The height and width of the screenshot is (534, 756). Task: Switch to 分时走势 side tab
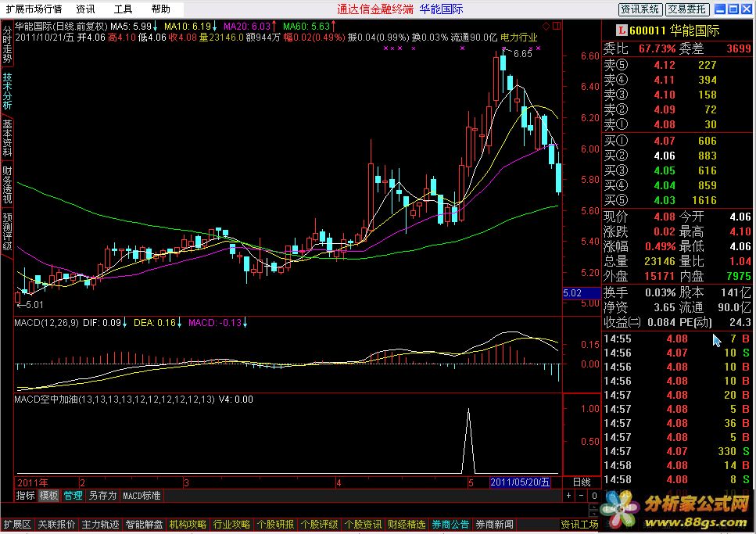(7, 44)
